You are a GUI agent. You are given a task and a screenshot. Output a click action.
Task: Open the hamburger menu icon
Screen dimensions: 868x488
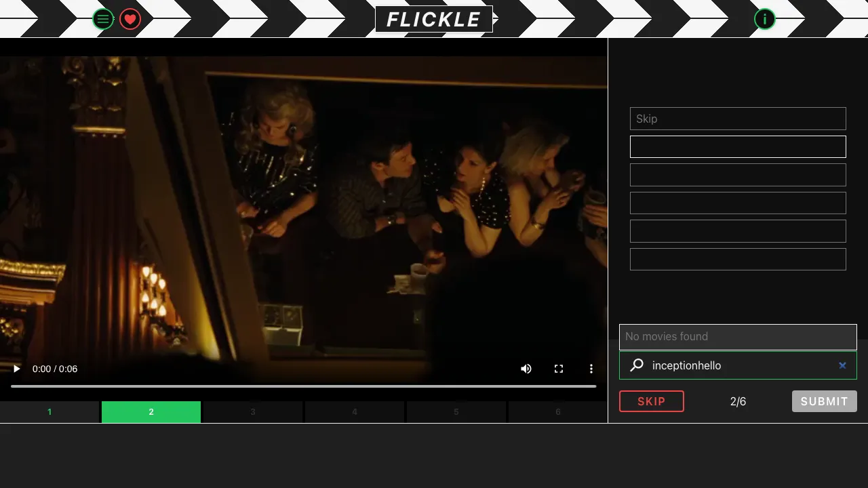[x=103, y=19]
